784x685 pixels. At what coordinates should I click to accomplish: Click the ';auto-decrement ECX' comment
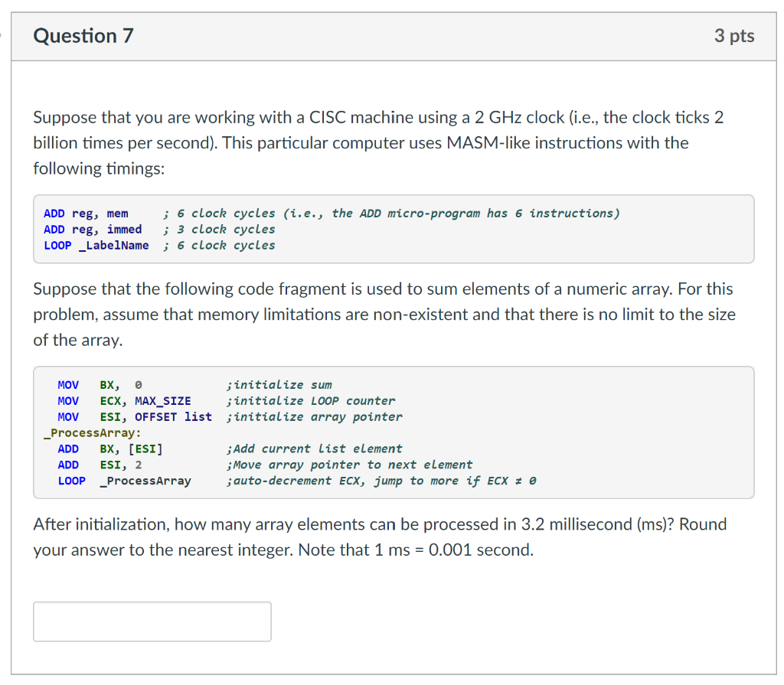click(381, 481)
